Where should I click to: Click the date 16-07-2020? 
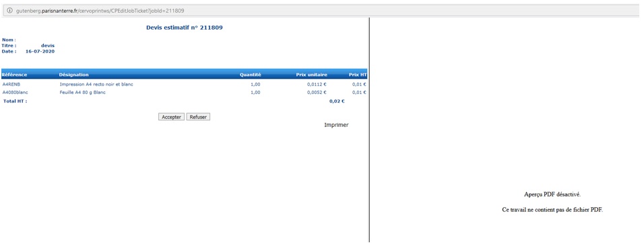click(x=40, y=51)
